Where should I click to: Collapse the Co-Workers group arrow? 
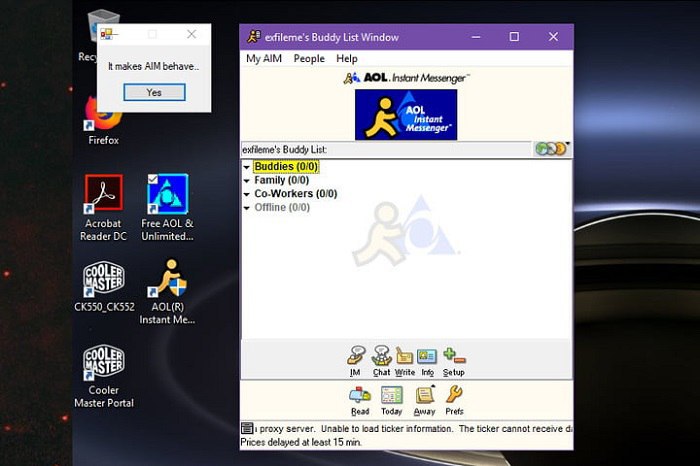tap(246, 194)
